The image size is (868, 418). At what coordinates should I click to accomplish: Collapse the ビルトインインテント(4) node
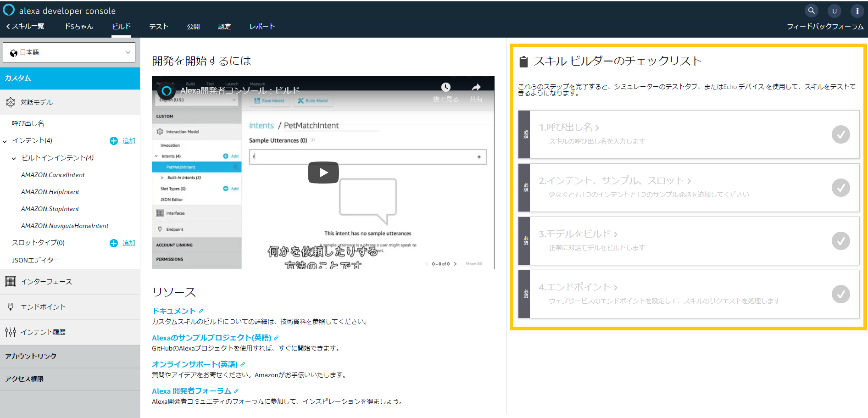point(14,158)
